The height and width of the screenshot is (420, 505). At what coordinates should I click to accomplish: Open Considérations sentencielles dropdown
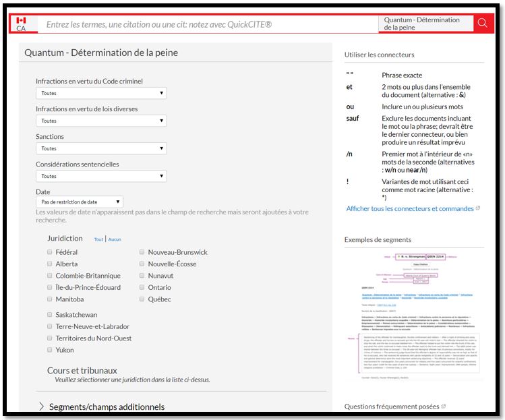[101, 176]
